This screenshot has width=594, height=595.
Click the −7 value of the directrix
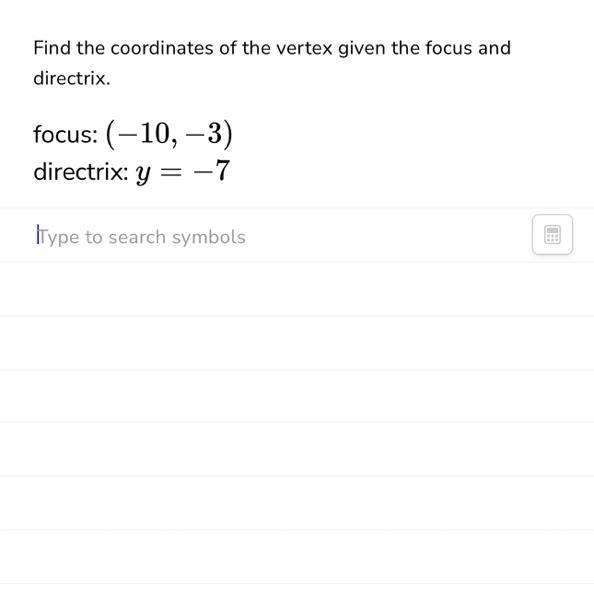211,170
